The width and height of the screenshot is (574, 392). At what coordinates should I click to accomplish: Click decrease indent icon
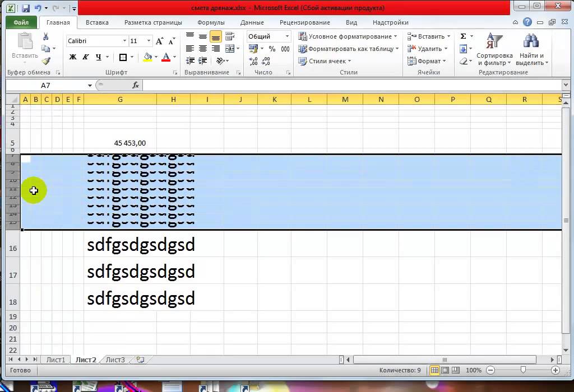click(x=191, y=60)
